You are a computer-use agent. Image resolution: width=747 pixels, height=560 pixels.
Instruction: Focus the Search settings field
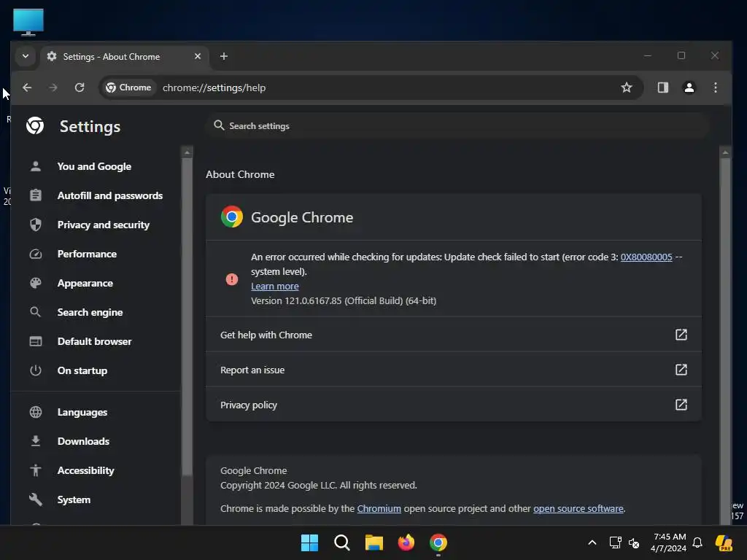click(x=457, y=125)
